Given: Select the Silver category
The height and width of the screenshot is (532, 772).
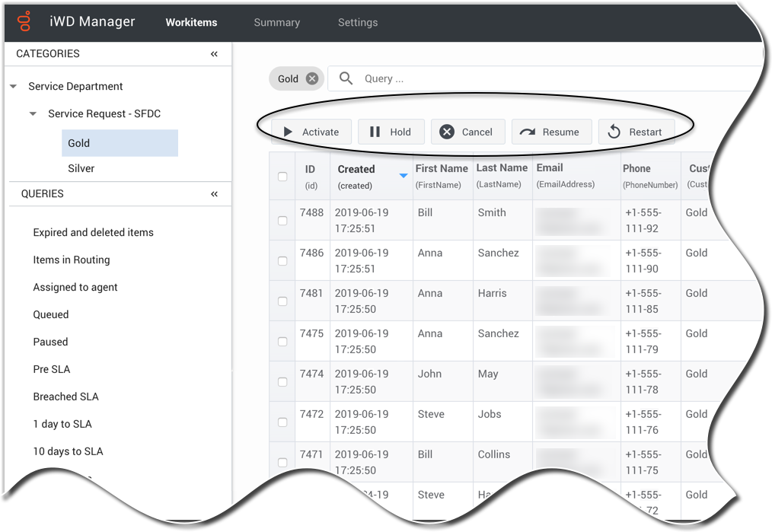Looking at the screenshot, I should (x=81, y=168).
